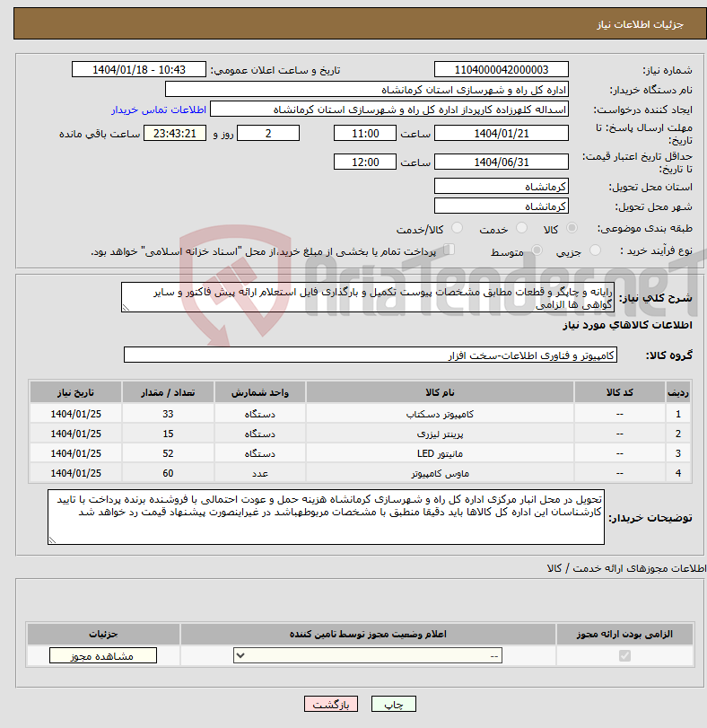This screenshot has width=707, height=728.
Task: Click the واحد شمارش column header
Action: coord(260,392)
